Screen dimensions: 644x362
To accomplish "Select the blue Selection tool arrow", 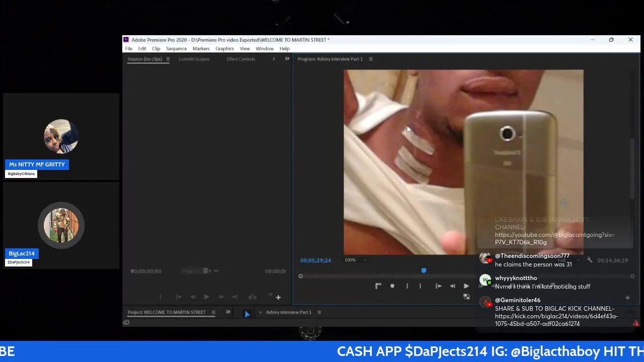I will tap(247, 314).
